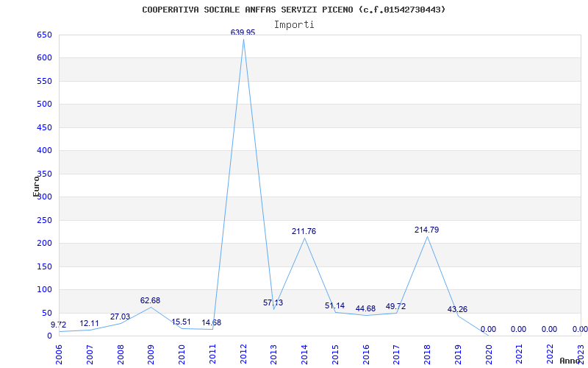Click the x-axis year 2007
588x368 pixels.
click(x=90, y=354)
